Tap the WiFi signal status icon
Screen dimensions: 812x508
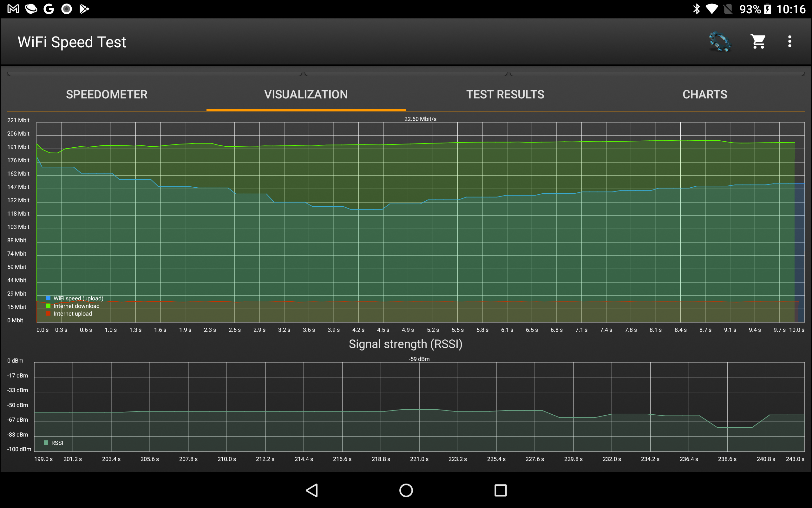coord(711,9)
